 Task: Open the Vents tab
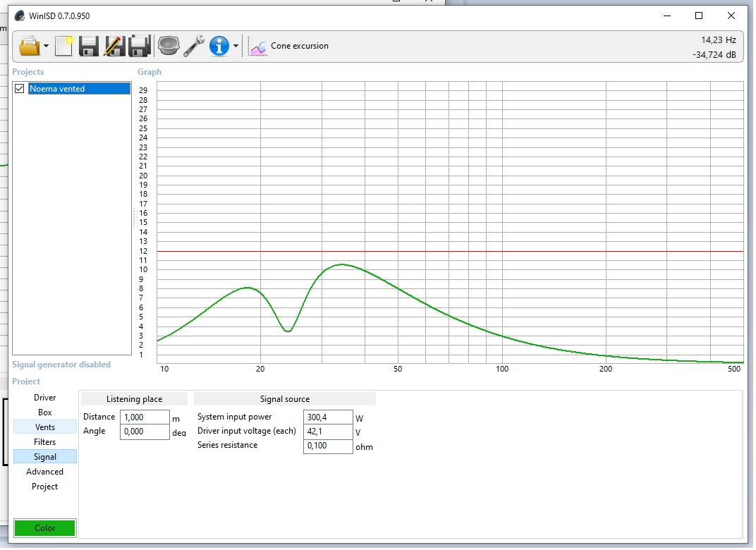(44, 427)
